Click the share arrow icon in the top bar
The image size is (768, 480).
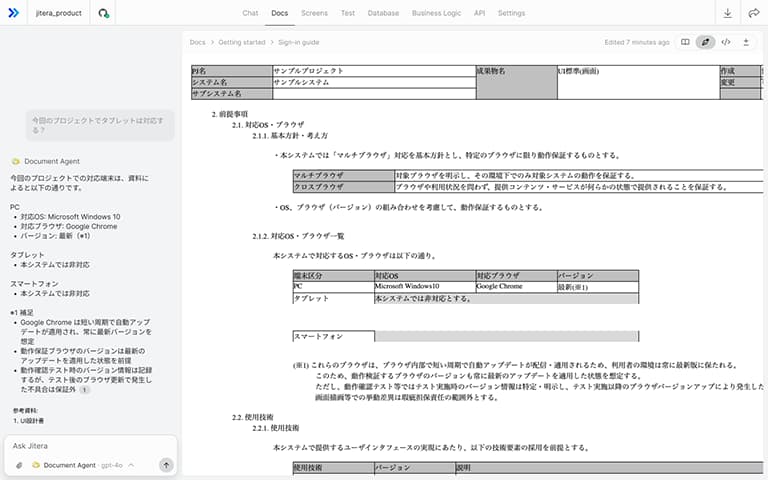tap(754, 13)
